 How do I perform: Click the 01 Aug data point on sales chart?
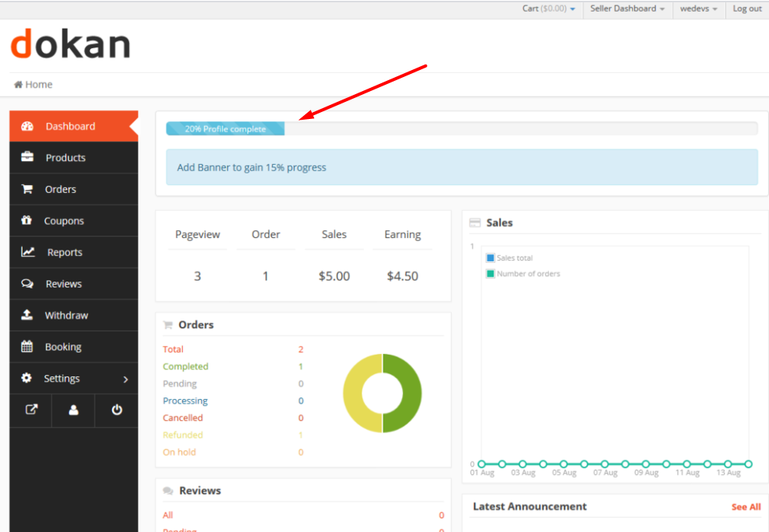[x=481, y=464]
